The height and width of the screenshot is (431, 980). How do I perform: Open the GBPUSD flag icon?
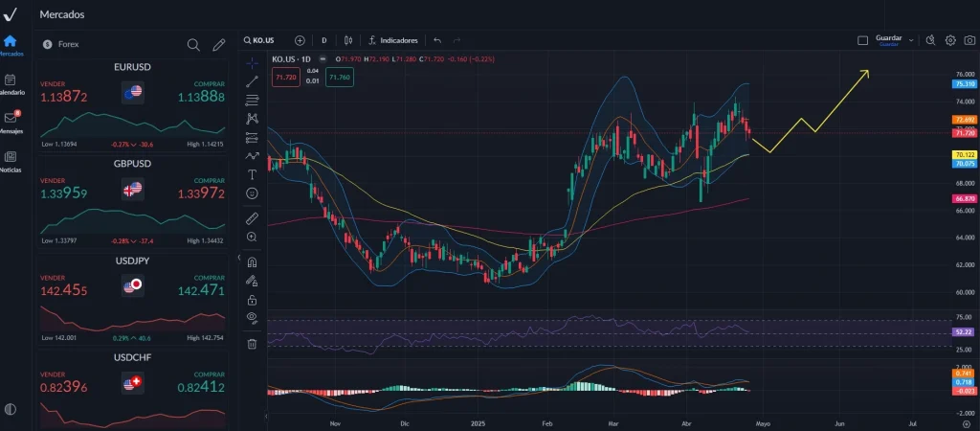pos(132,189)
